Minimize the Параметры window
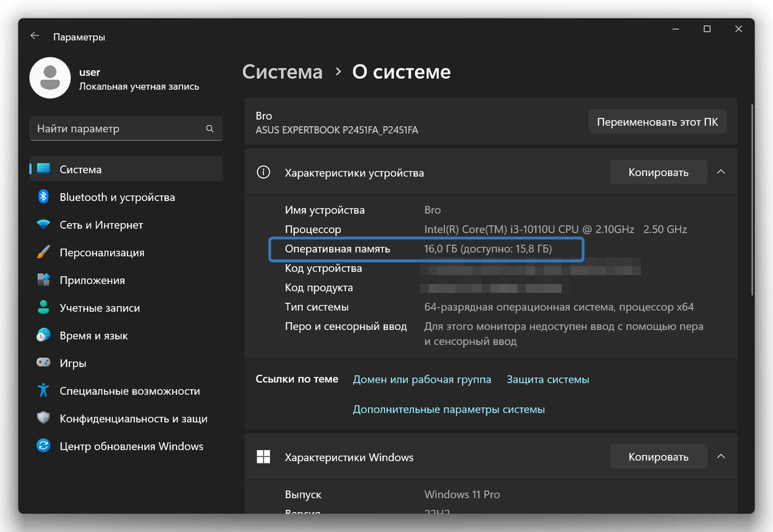The height and width of the screenshot is (532, 773). 675,29
